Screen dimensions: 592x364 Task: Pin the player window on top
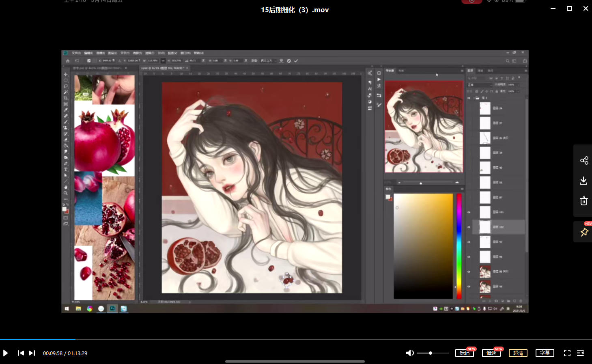pos(584,232)
